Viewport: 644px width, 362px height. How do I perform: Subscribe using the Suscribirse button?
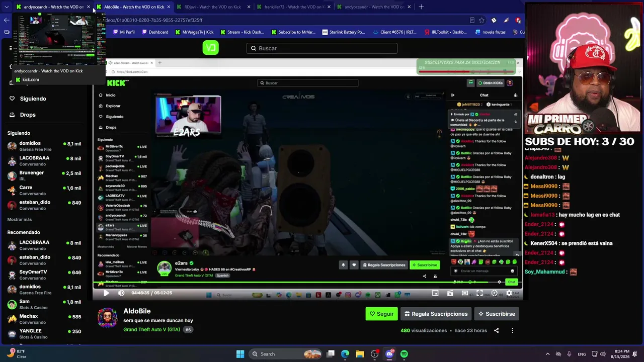tap(497, 314)
